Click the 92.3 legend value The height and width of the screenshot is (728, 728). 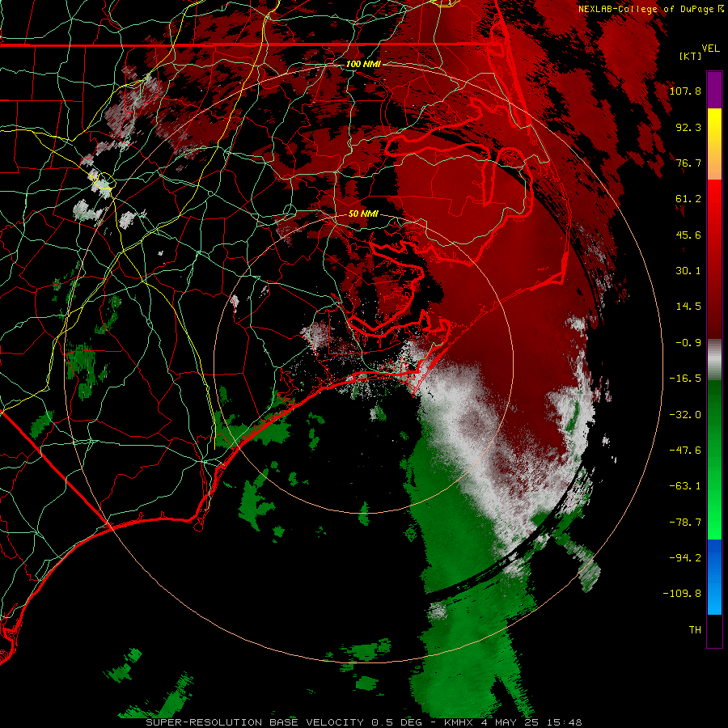click(x=688, y=127)
